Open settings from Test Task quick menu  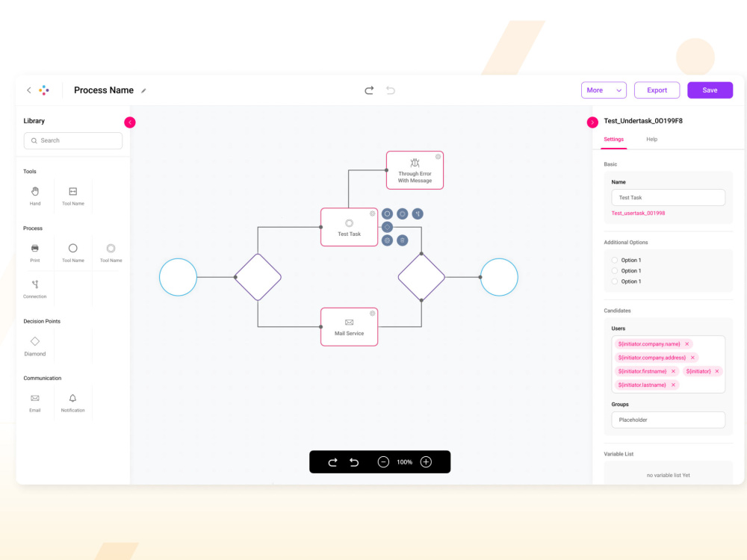(387, 240)
